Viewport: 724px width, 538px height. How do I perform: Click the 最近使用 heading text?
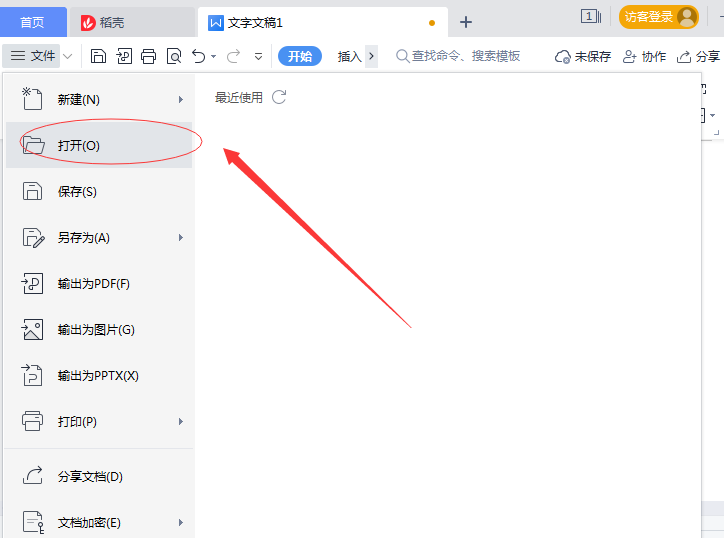[239, 97]
